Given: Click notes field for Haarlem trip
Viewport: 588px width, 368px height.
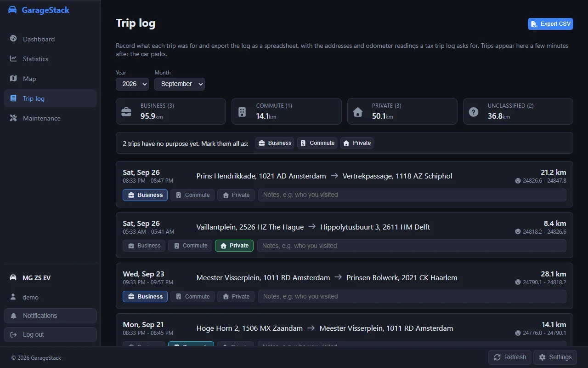Looking at the screenshot, I should [x=412, y=297].
